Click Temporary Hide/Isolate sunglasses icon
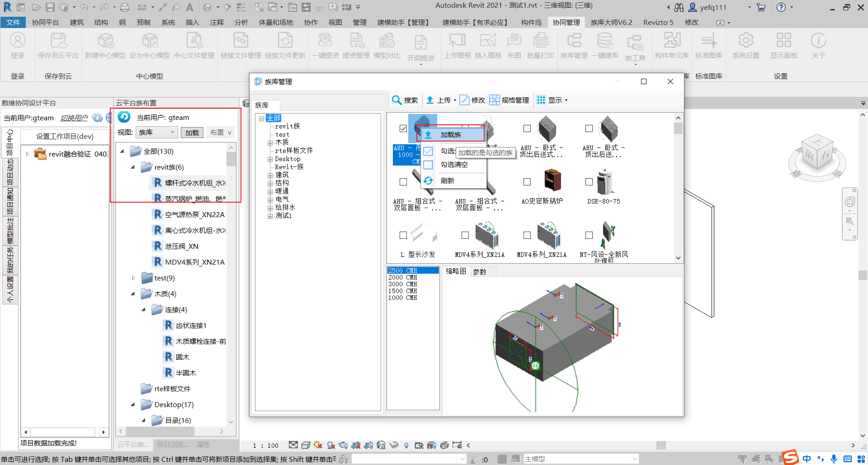 [x=394, y=445]
